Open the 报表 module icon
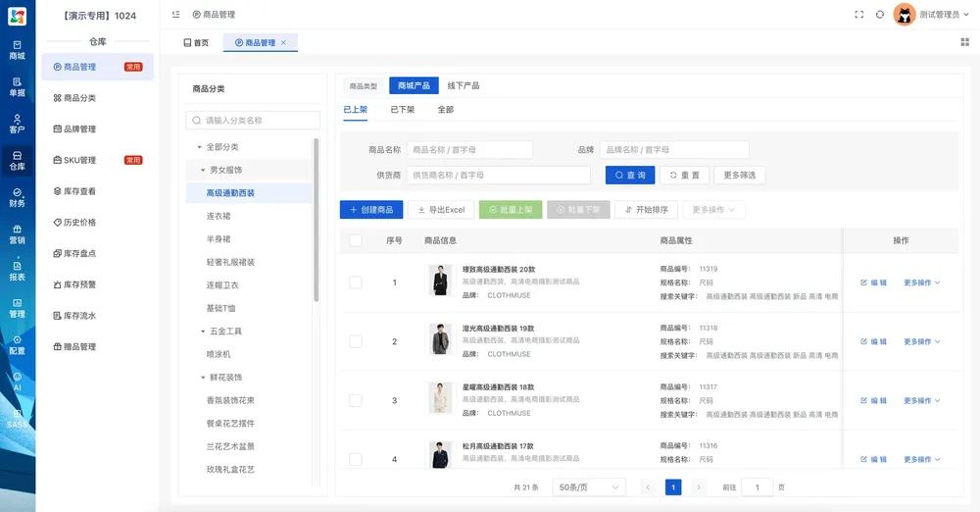980x512 pixels. click(x=17, y=271)
